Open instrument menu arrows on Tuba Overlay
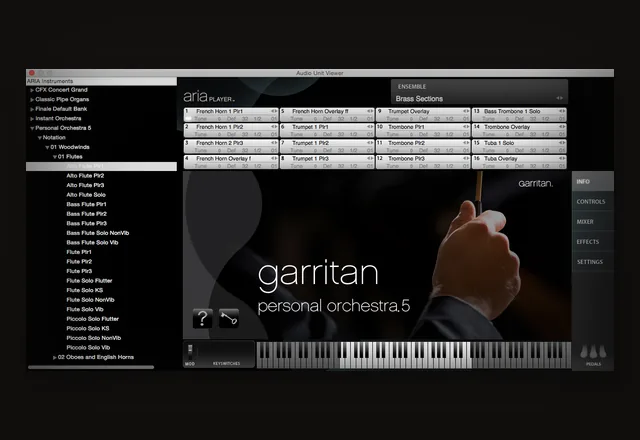This screenshot has width=640, height=440. (562, 158)
